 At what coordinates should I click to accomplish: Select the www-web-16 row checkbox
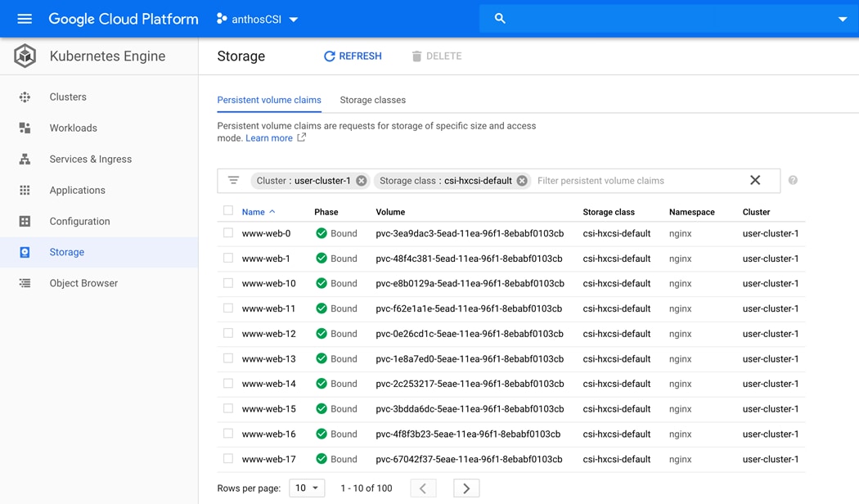click(228, 434)
